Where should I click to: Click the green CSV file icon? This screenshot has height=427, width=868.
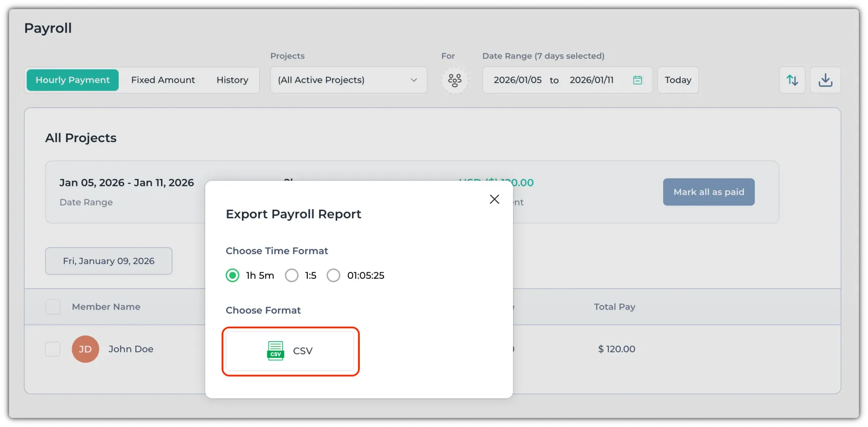click(275, 351)
